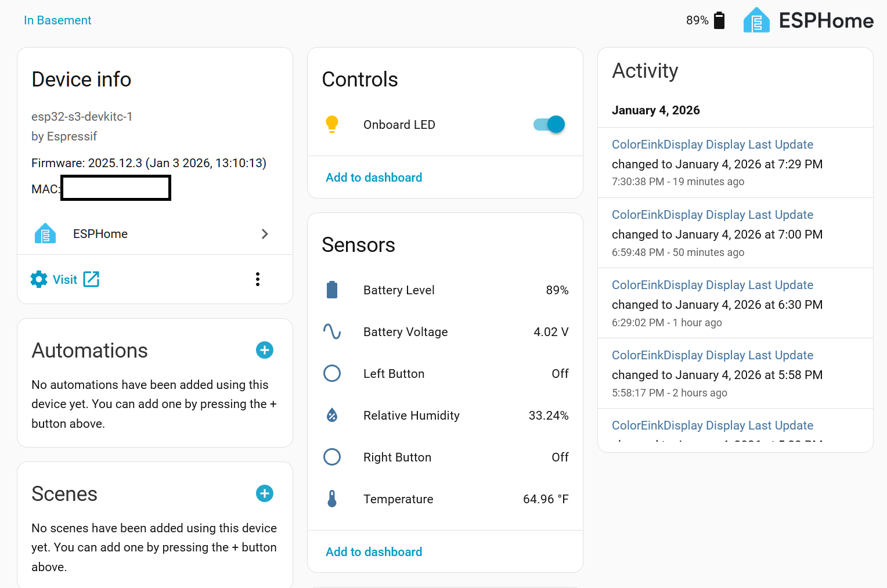Click the yellow Onboard LED bulb icon
887x588 pixels.
click(x=332, y=124)
